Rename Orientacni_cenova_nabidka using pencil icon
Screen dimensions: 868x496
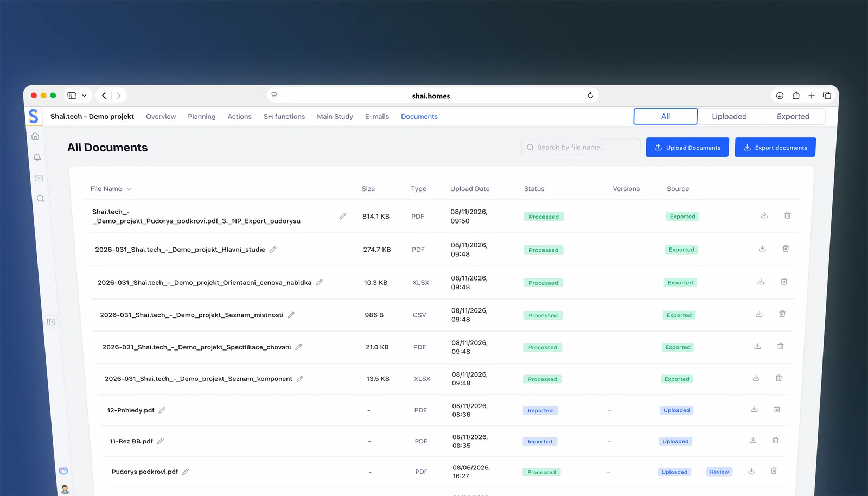[320, 282]
